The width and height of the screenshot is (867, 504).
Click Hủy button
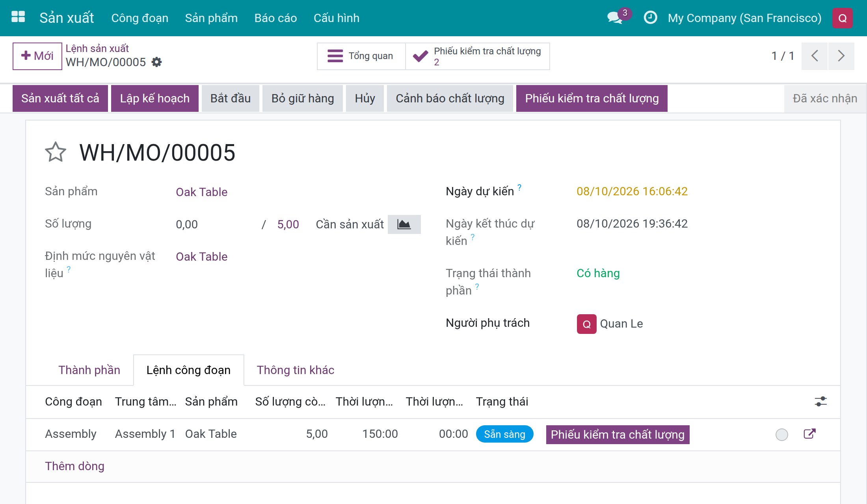tap(365, 98)
